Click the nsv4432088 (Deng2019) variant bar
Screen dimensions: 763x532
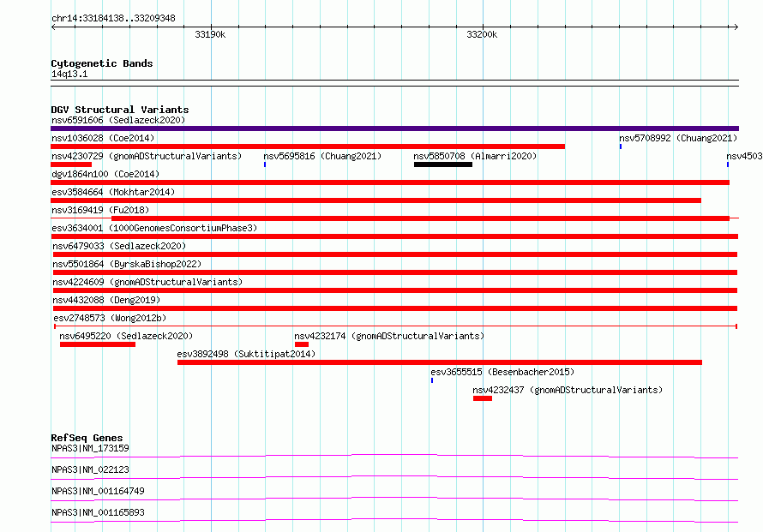(395, 308)
